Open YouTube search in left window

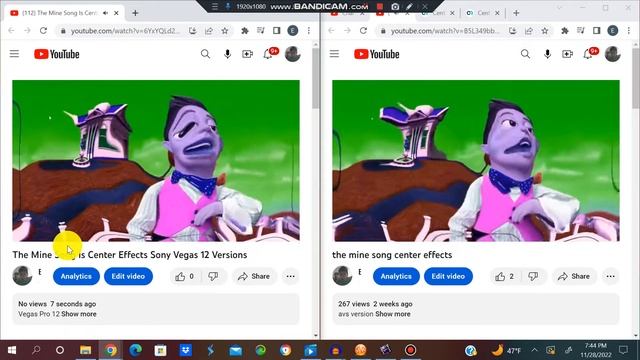coord(205,54)
